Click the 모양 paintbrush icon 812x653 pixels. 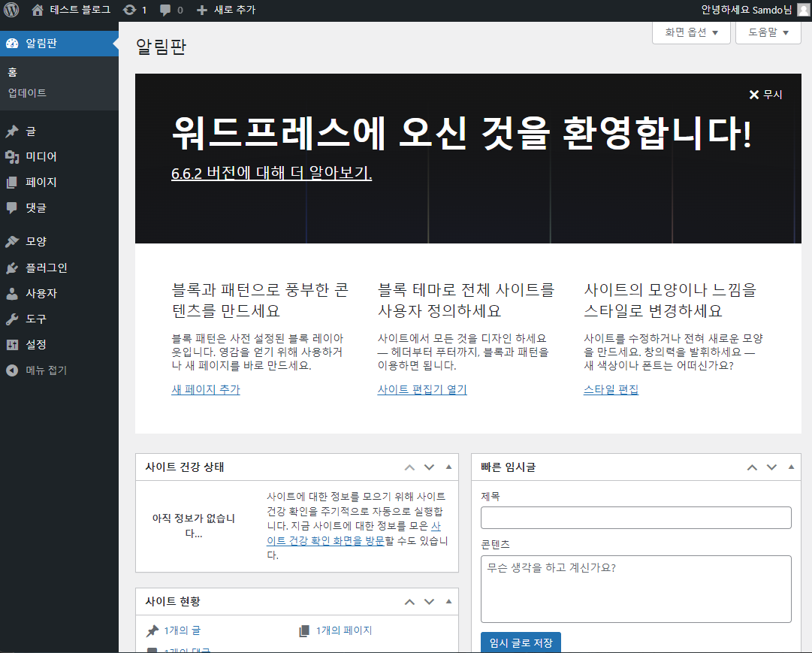point(12,241)
